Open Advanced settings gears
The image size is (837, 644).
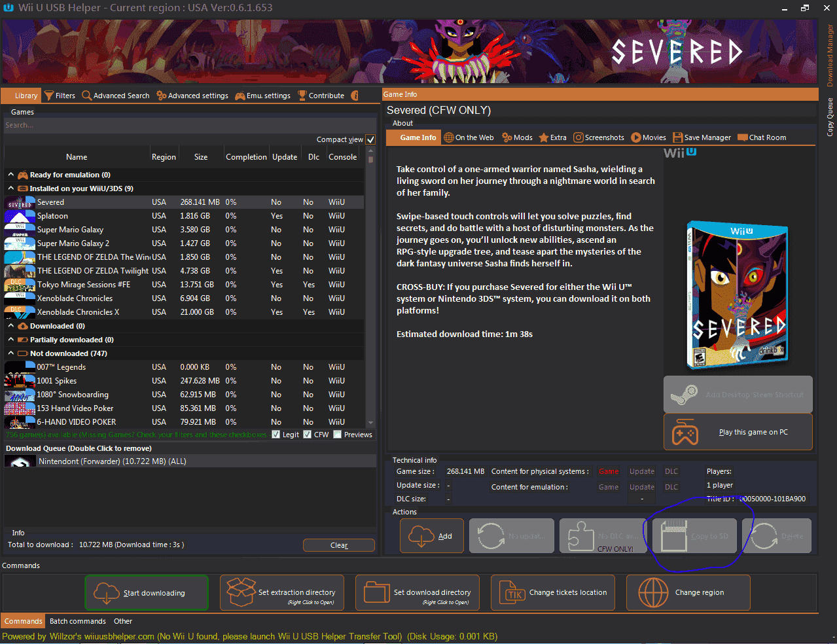click(x=192, y=96)
